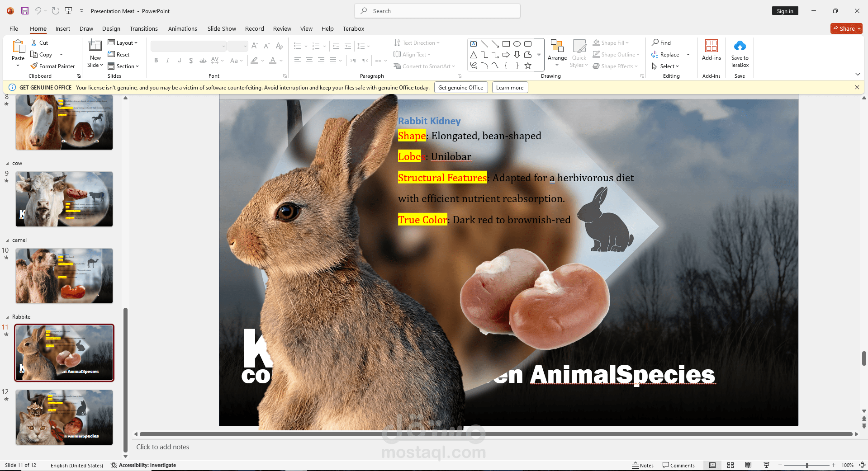Align text to center
Viewport: 868px width, 471px height.
309,60
